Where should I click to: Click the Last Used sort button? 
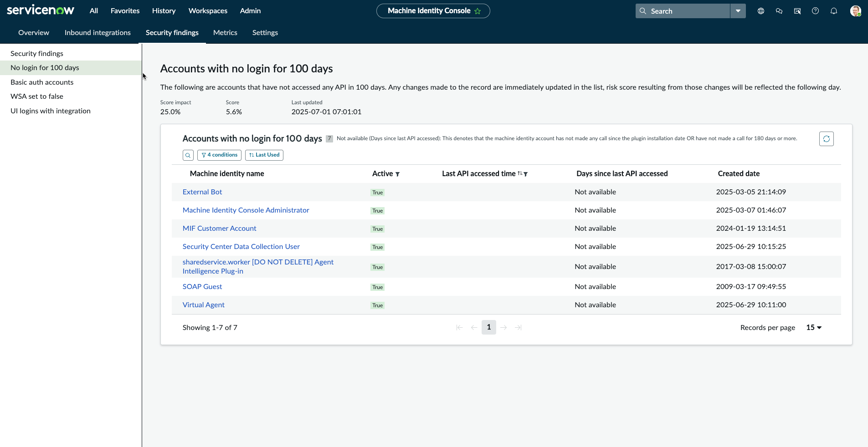click(x=264, y=155)
